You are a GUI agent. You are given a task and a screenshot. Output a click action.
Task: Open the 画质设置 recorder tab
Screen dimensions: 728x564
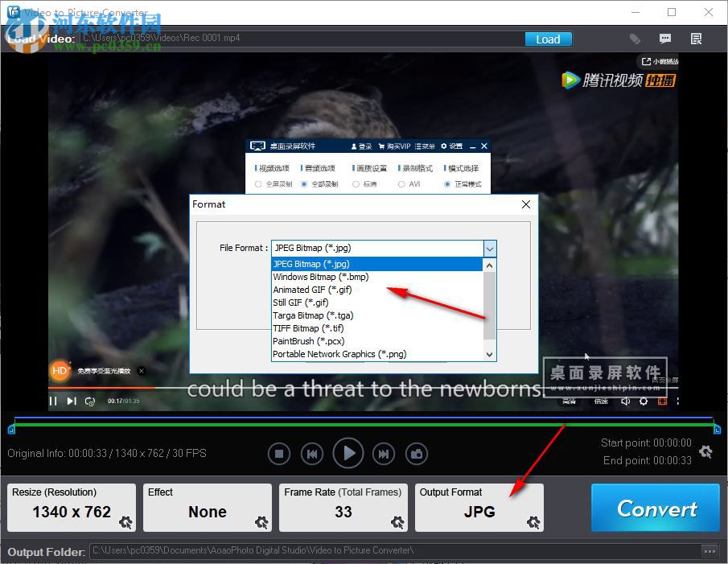tap(368, 168)
